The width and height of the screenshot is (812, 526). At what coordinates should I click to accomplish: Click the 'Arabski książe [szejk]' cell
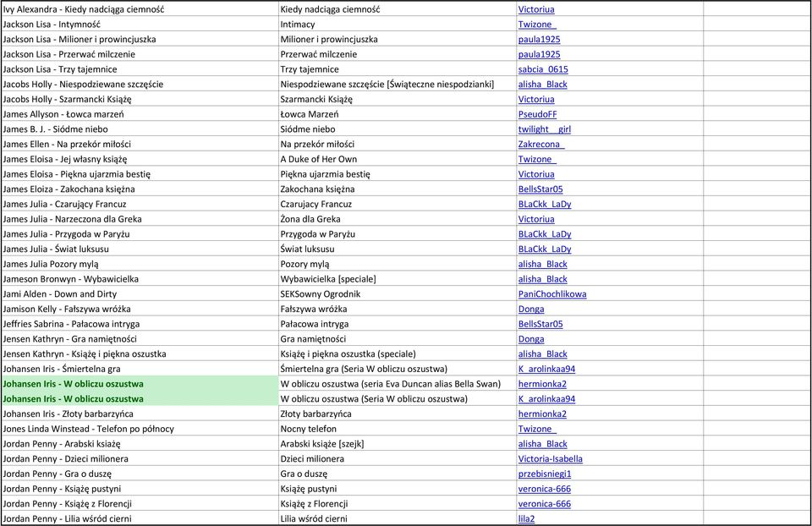398,444
